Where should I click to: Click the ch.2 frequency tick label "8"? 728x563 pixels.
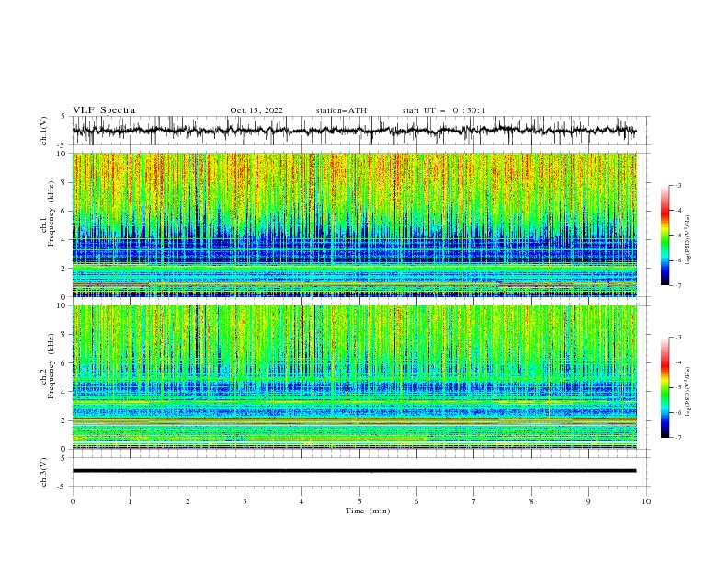point(64,335)
